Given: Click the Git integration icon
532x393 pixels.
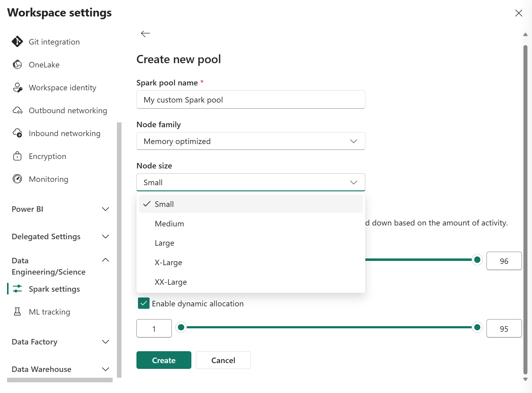Looking at the screenshot, I should click(x=17, y=41).
